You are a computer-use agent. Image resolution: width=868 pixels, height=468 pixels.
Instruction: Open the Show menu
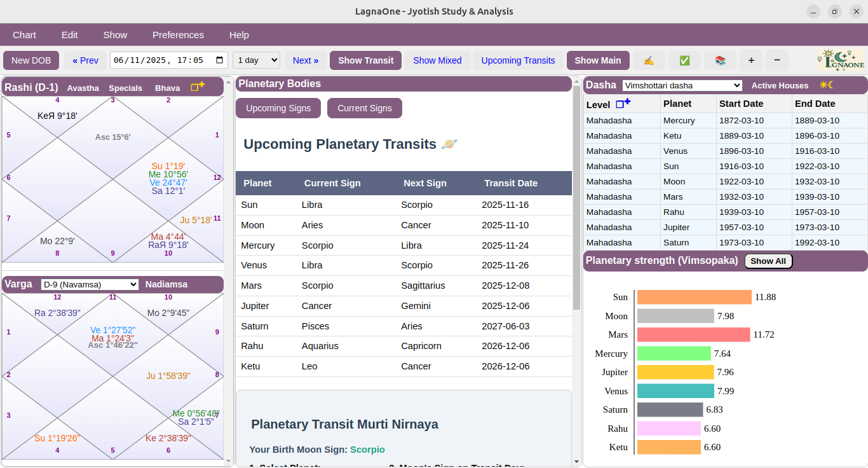coord(115,35)
